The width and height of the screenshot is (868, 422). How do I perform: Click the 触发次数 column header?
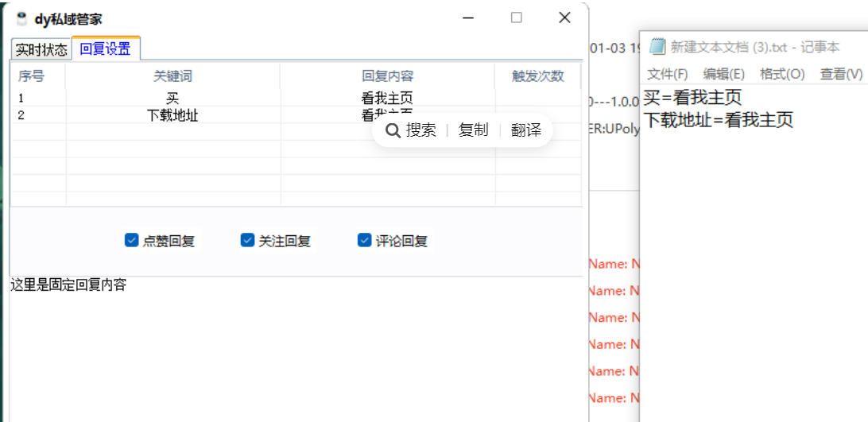click(537, 76)
